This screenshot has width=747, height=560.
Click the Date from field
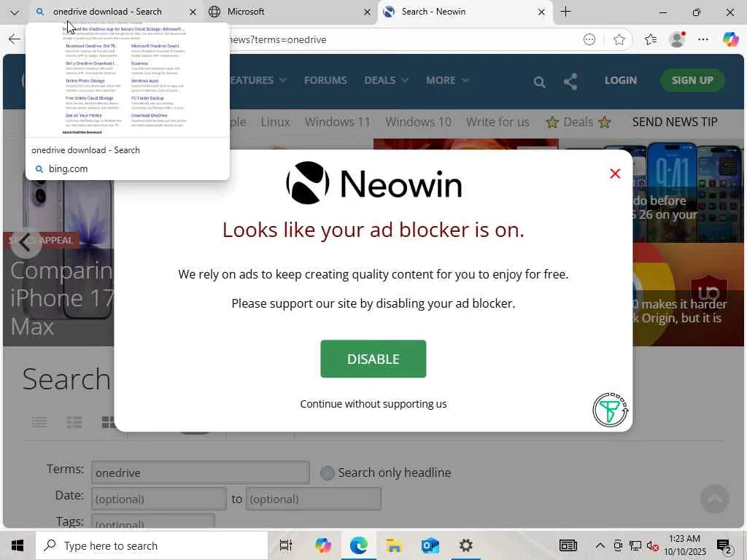pyautogui.click(x=158, y=499)
